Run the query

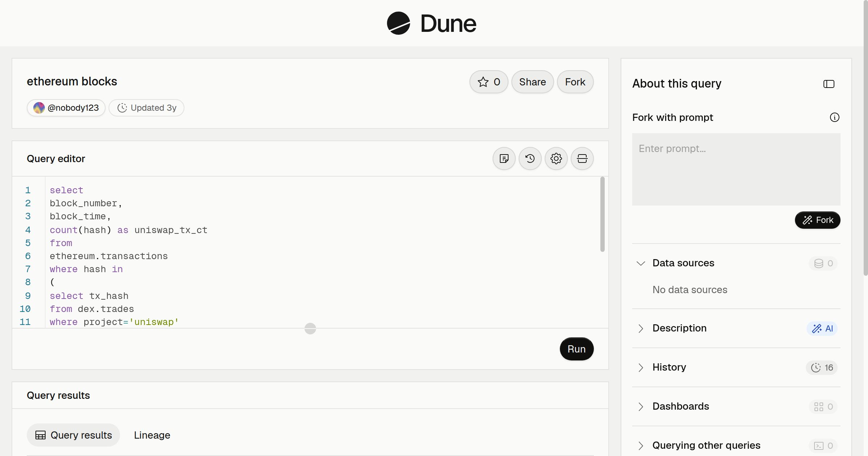[x=576, y=349]
